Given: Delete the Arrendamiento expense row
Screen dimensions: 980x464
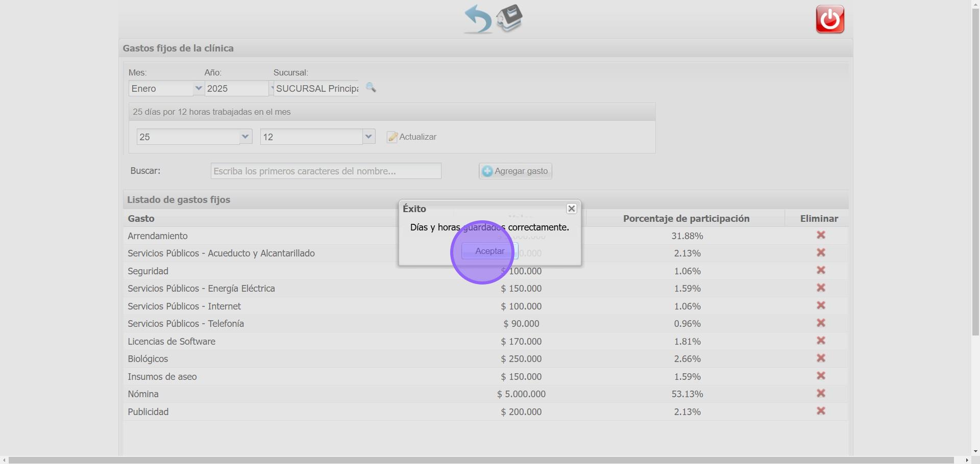Looking at the screenshot, I should click(821, 235).
